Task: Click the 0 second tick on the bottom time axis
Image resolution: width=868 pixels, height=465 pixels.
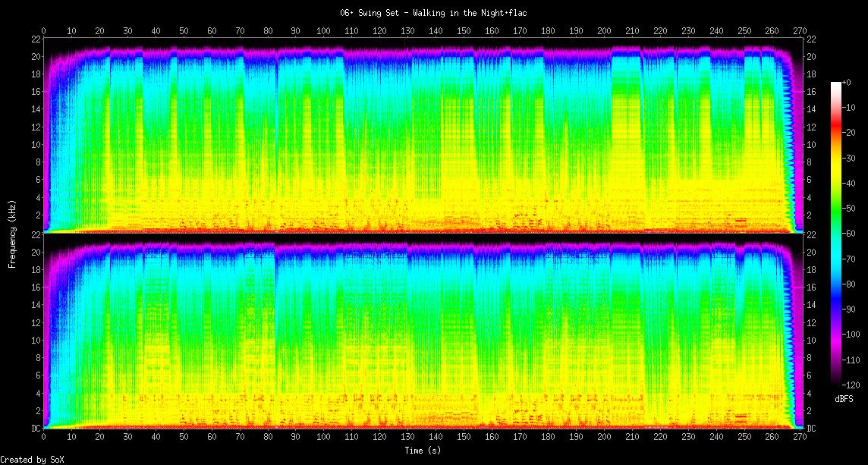Action: pos(44,438)
